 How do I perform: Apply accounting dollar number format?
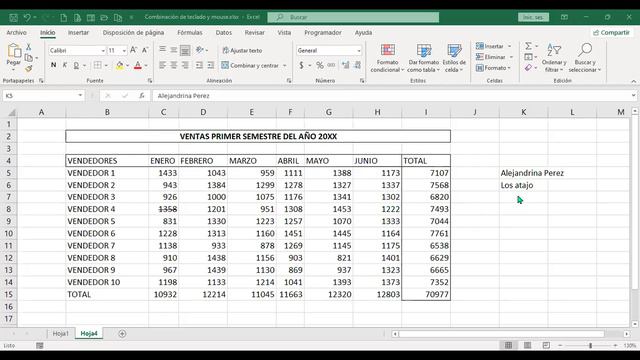tap(301, 65)
